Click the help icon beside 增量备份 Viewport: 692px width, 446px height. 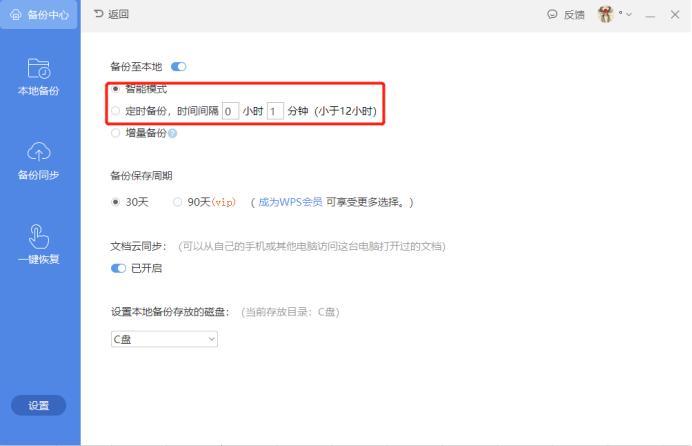(173, 133)
